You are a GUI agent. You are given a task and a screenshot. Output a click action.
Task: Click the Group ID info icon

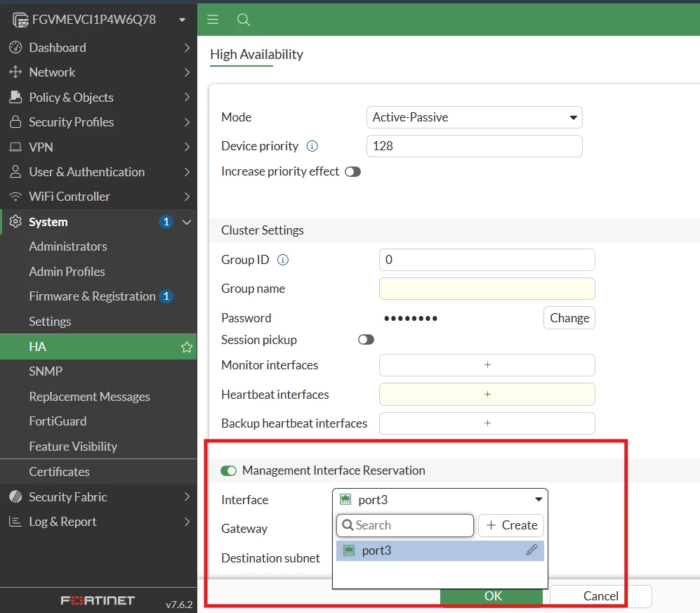(283, 260)
